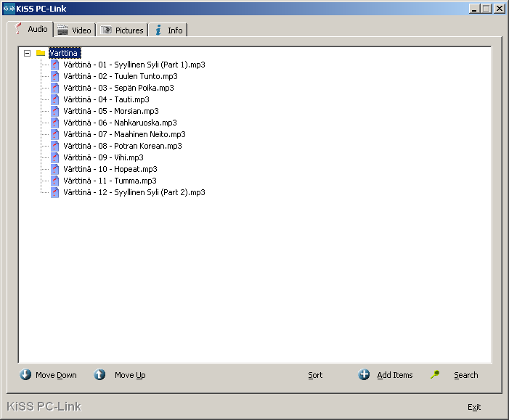Click file icon of Sepän Poika.mp3
Screen dimensions: 509x420
pos(55,88)
